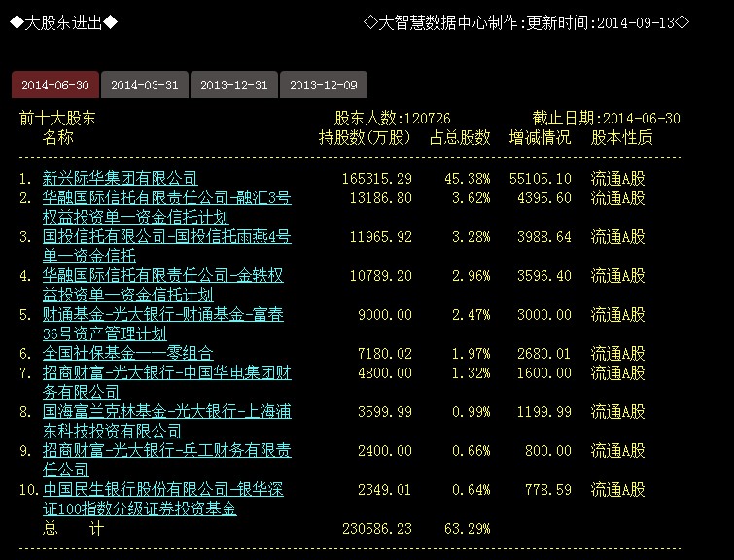Click the holding value 10789.20
The width and height of the screenshot is (734, 560).
[380, 276]
